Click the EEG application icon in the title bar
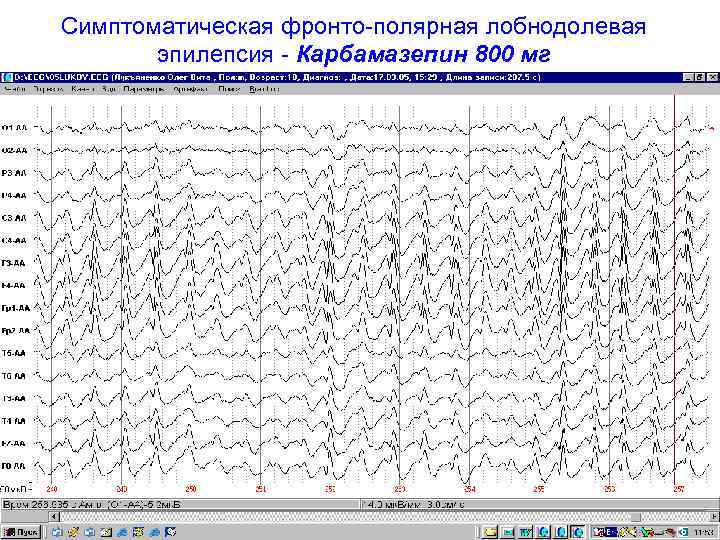This screenshot has height=540, width=720. 7,77
